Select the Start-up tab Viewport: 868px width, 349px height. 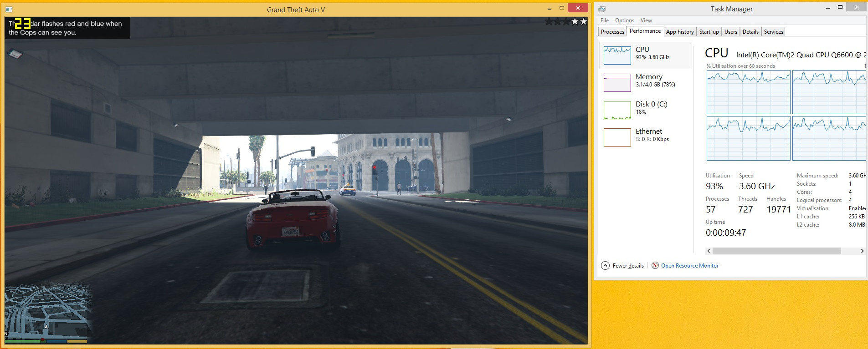709,32
